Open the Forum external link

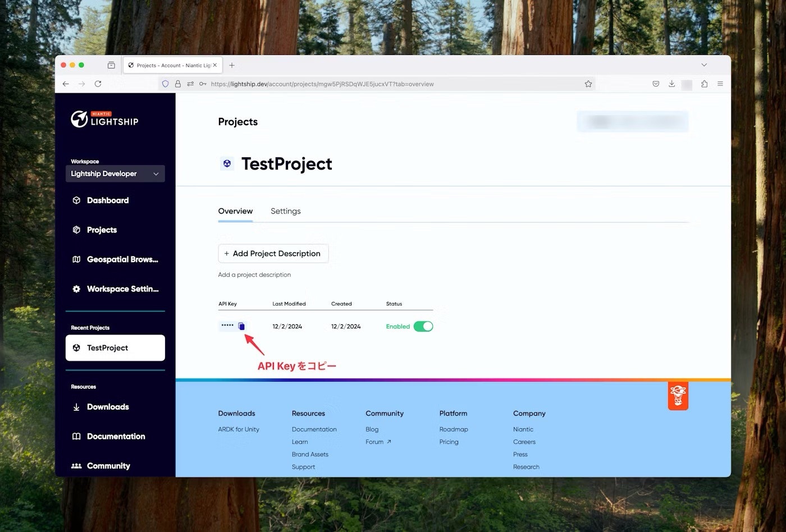click(x=378, y=442)
